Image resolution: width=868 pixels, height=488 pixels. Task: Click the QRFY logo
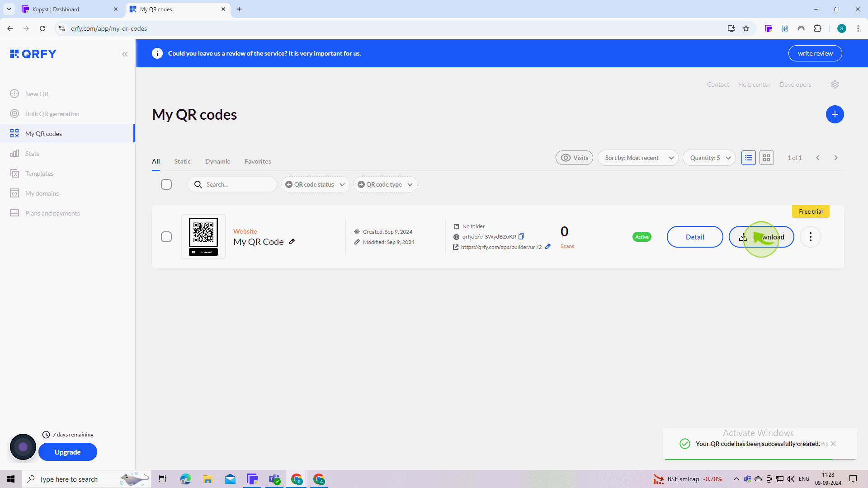point(33,54)
